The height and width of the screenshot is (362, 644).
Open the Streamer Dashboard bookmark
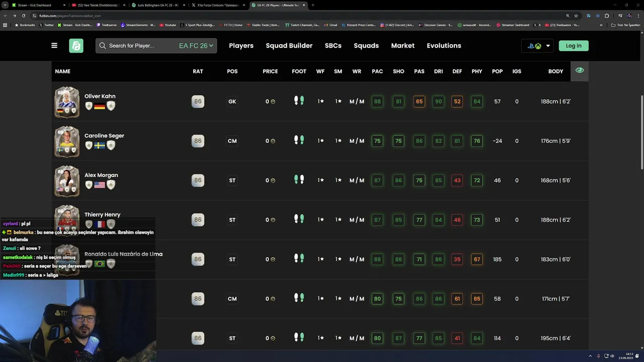513,25
